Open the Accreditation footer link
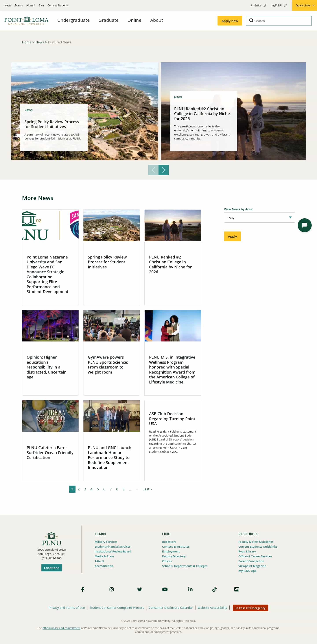 click(x=104, y=566)
